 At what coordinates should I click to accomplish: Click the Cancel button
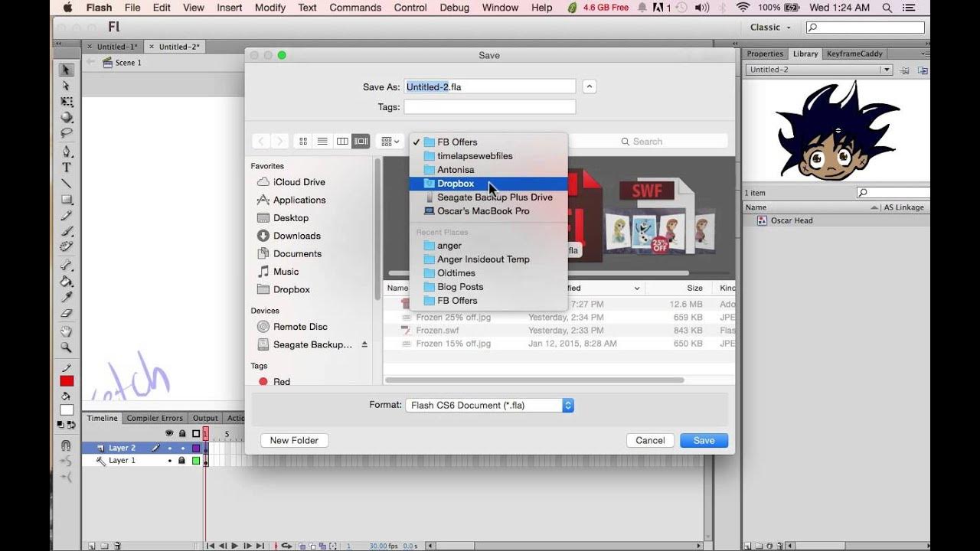tap(650, 441)
